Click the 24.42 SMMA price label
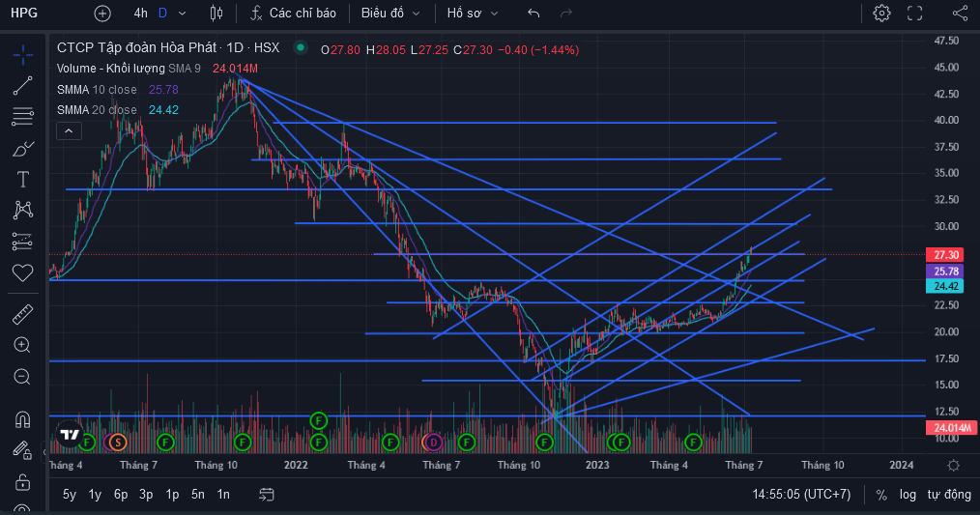980x515 pixels. [945, 286]
